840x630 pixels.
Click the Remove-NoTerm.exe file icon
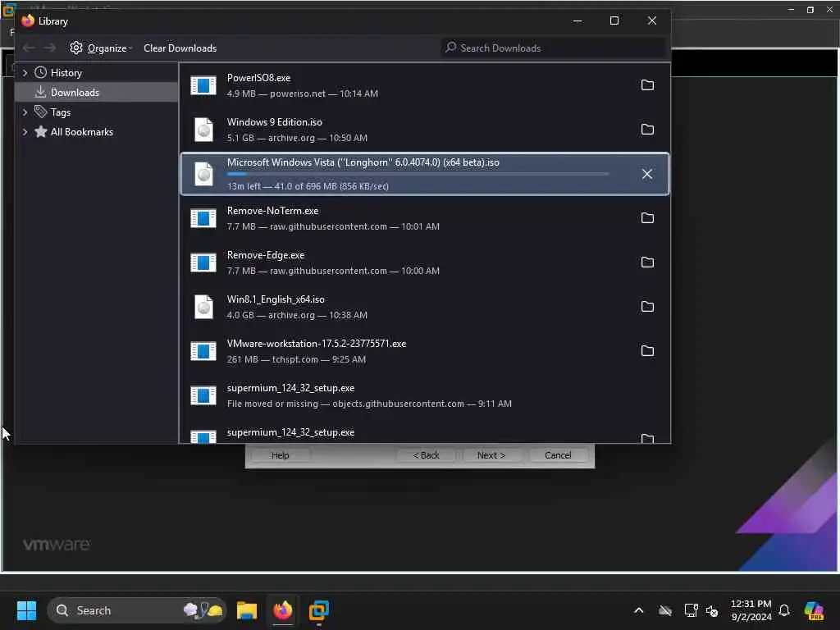tap(203, 218)
